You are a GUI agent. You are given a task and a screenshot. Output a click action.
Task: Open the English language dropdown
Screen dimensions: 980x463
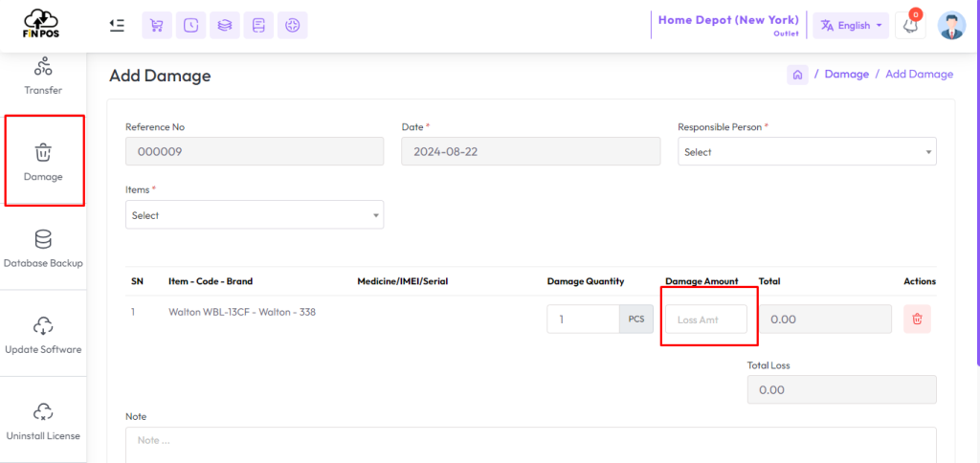coord(851,26)
